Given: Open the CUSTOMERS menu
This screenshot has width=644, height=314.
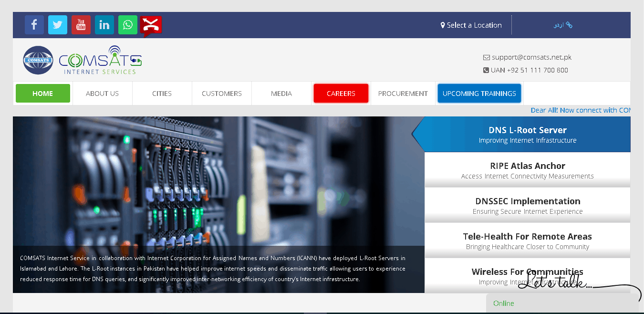Looking at the screenshot, I should [x=222, y=94].
